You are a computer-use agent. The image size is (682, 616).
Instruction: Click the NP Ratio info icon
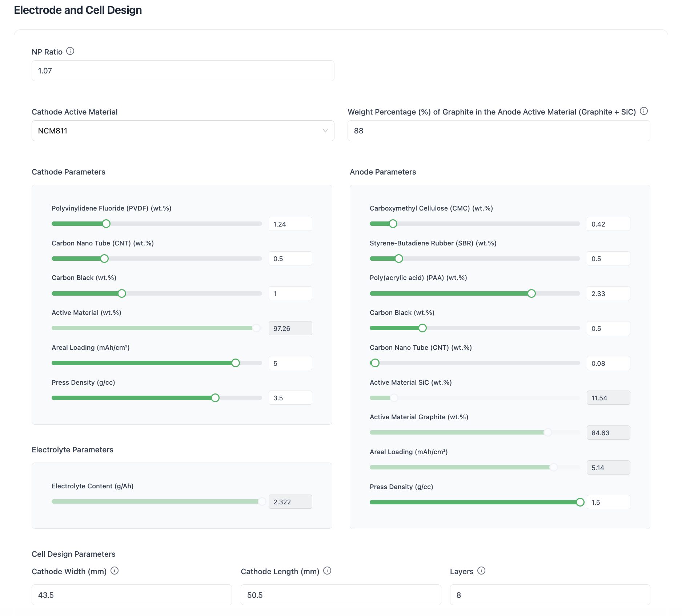(70, 51)
